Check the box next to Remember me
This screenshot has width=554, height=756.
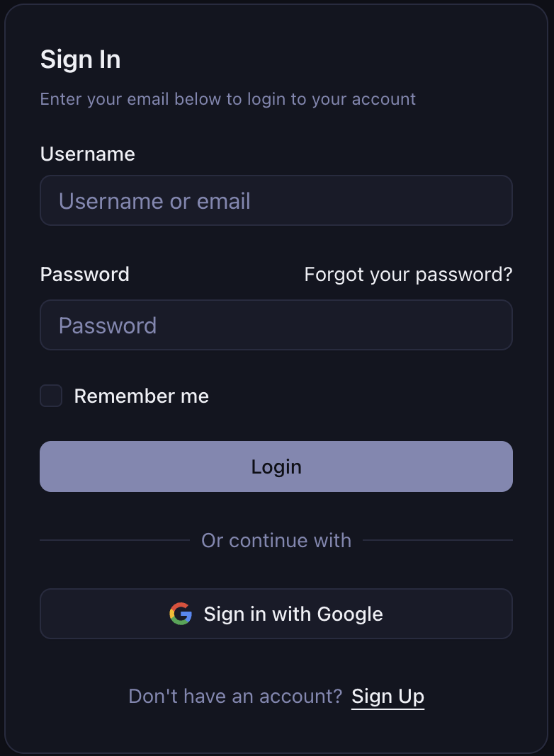(x=50, y=396)
